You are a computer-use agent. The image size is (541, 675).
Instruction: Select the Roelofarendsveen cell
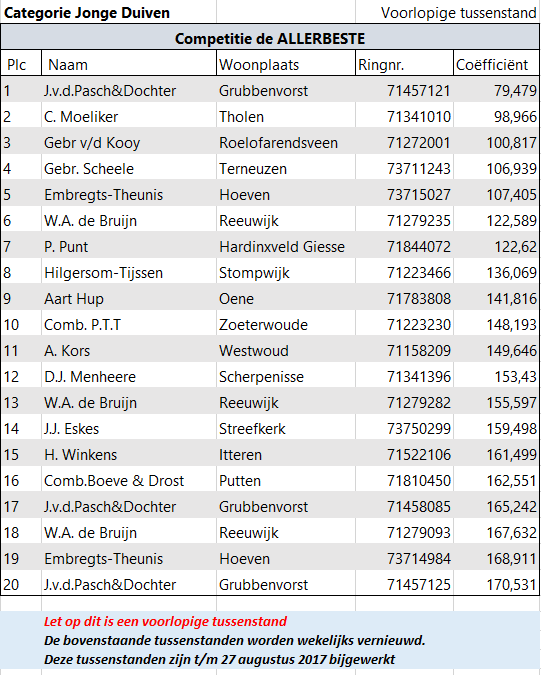[286, 142]
